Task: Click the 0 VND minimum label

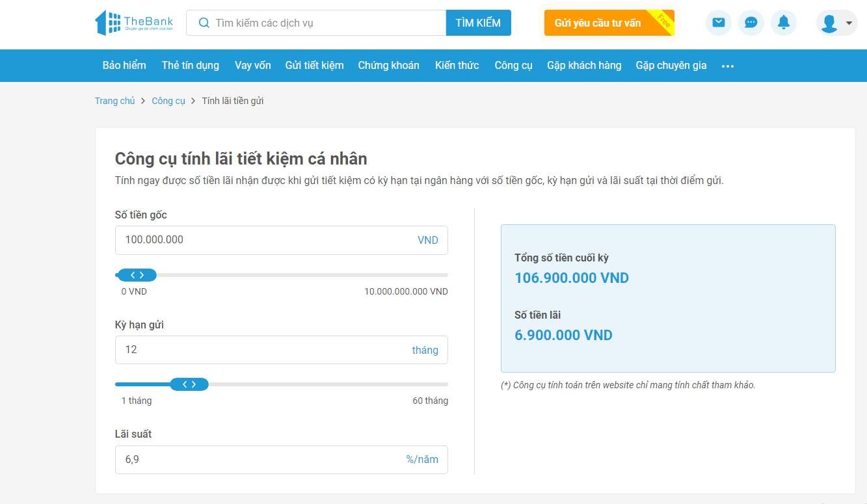Action: 134,291
